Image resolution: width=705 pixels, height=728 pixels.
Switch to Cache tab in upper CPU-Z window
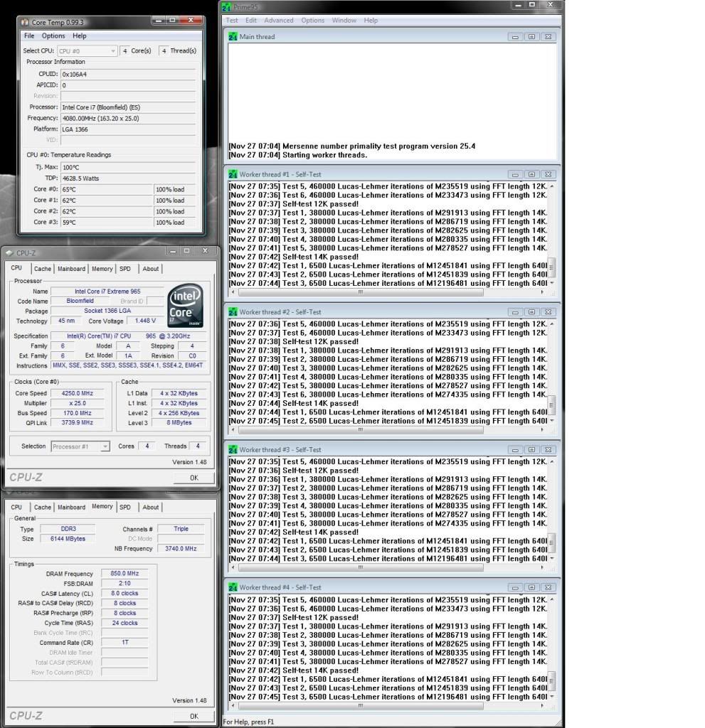42,269
